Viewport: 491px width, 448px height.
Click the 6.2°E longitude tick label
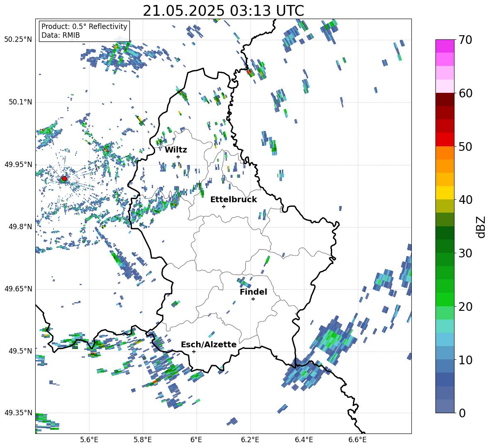pyautogui.click(x=250, y=440)
